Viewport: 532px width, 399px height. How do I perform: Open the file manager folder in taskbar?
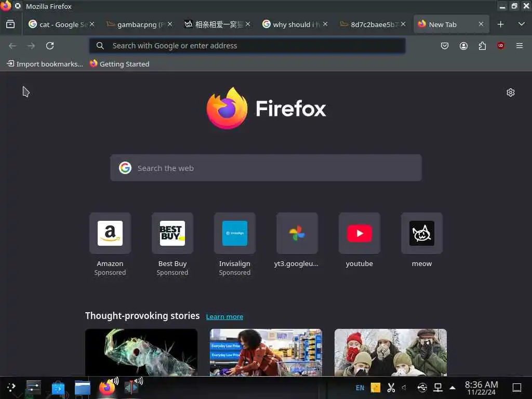pyautogui.click(x=83, y=388)
